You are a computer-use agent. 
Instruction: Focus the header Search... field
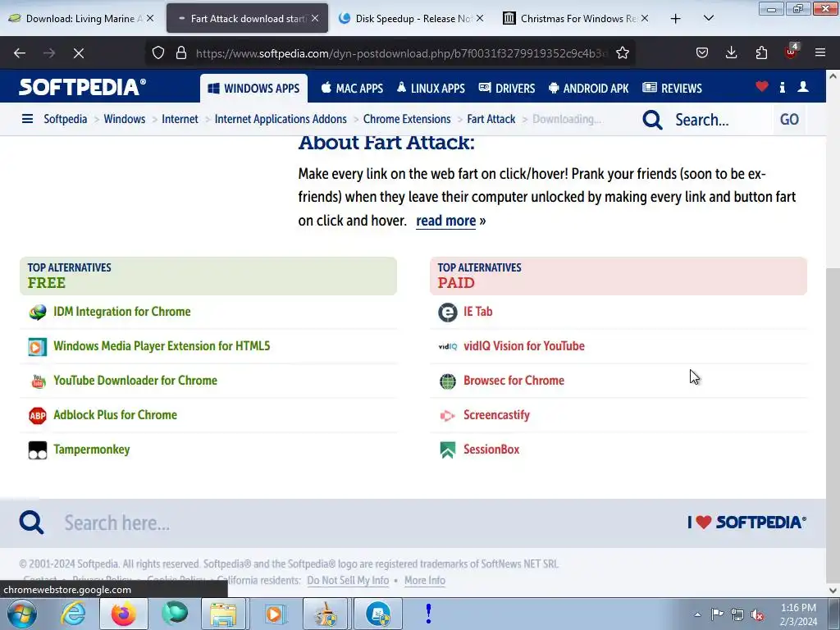point(720,120)
